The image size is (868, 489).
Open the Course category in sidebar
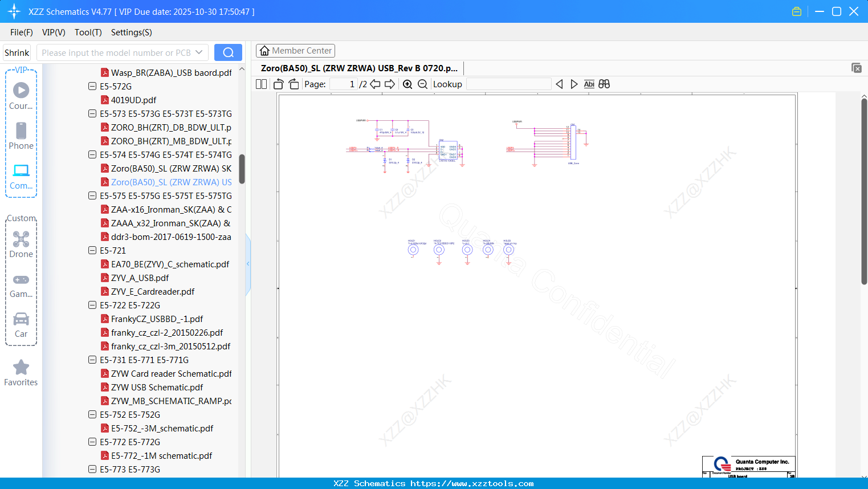click(21, 96)
